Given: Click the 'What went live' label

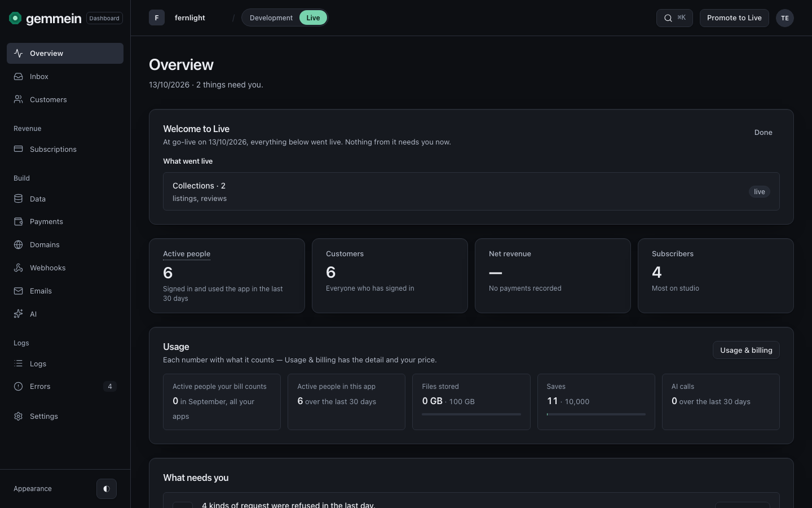Looking at the screenshot, I should (x=188, y=161).
